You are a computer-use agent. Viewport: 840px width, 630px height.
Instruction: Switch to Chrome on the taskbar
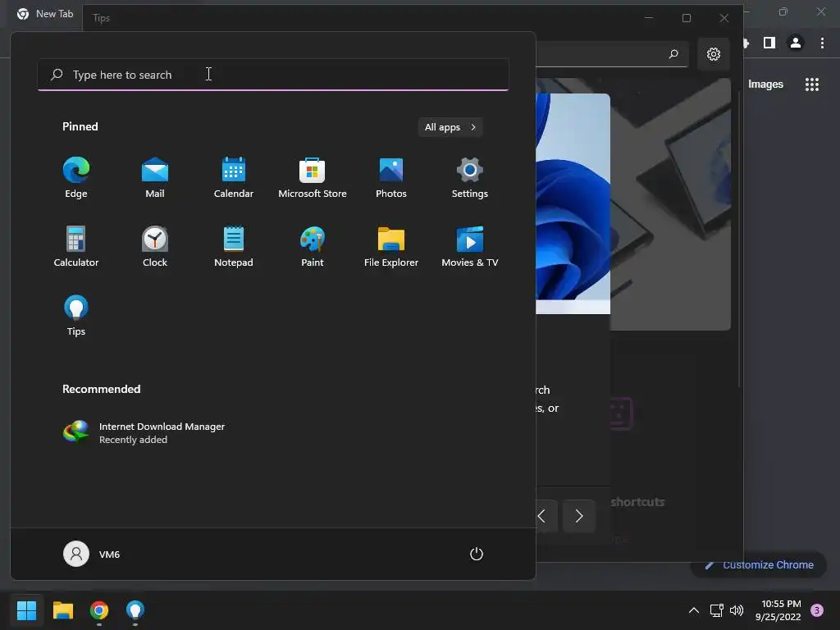[x=99, y=609]
